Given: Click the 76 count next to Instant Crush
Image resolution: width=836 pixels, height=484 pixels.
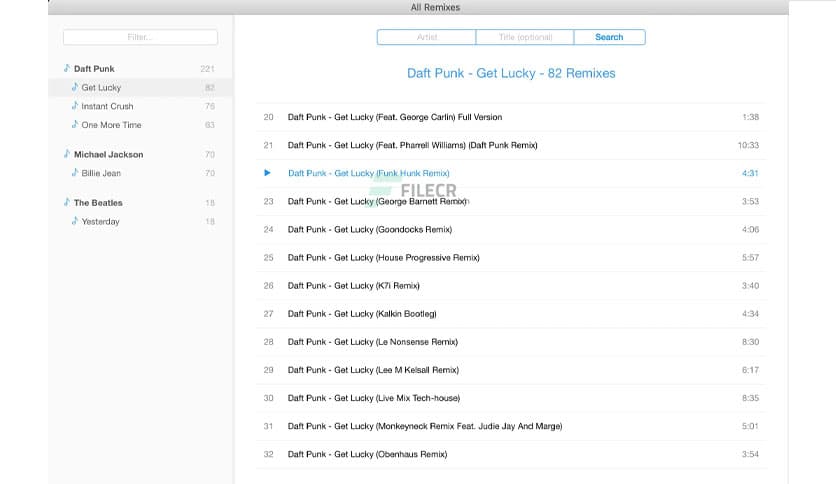Looking at the screenshot, I should (x=210, y=106).
